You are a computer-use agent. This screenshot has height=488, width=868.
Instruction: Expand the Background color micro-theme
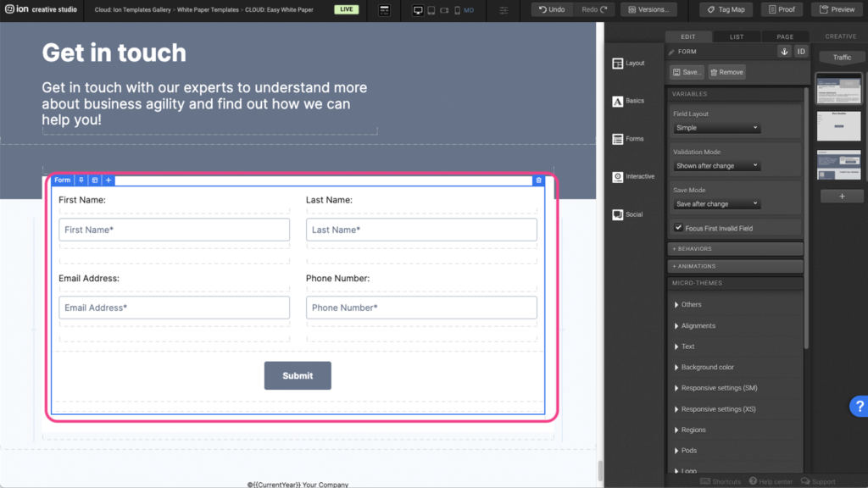coord(707,367)
